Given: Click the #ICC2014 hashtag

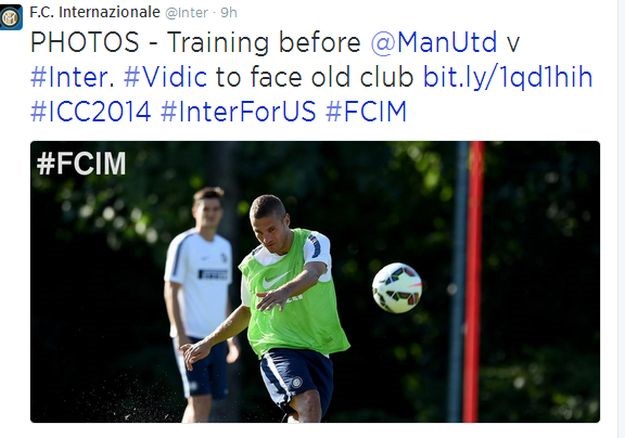Looking at the screenshot, I should (91, 111).
